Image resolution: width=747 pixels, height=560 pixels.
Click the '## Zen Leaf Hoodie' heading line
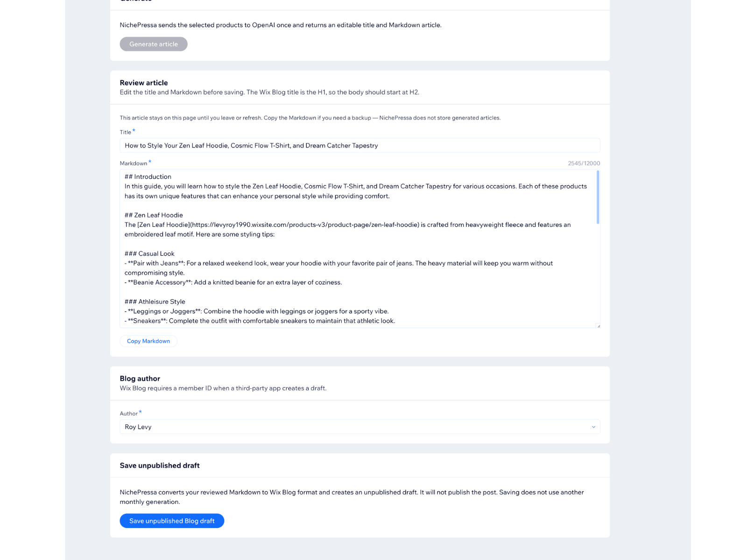[154, 215]
